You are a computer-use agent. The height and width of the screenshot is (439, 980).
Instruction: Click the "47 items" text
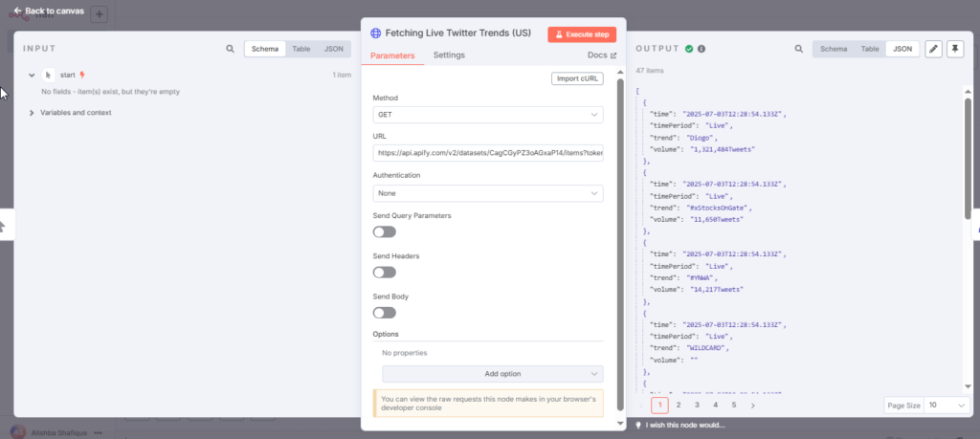pyautogui.click(x=650, y=71)
